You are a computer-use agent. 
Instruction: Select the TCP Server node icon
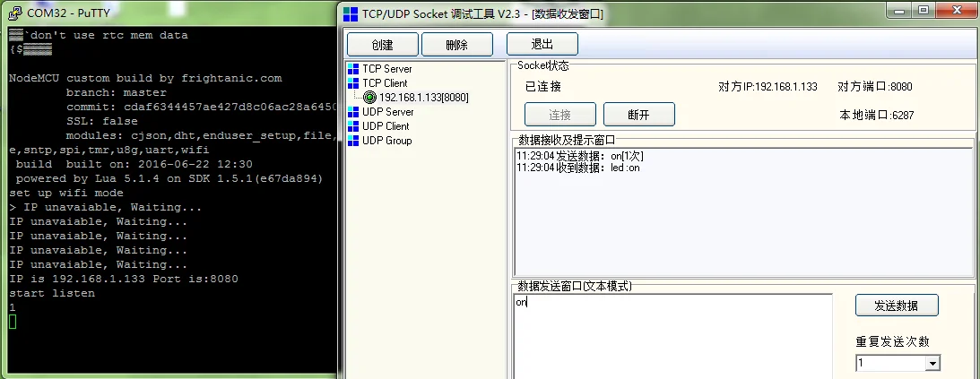(x=353, y=69)
